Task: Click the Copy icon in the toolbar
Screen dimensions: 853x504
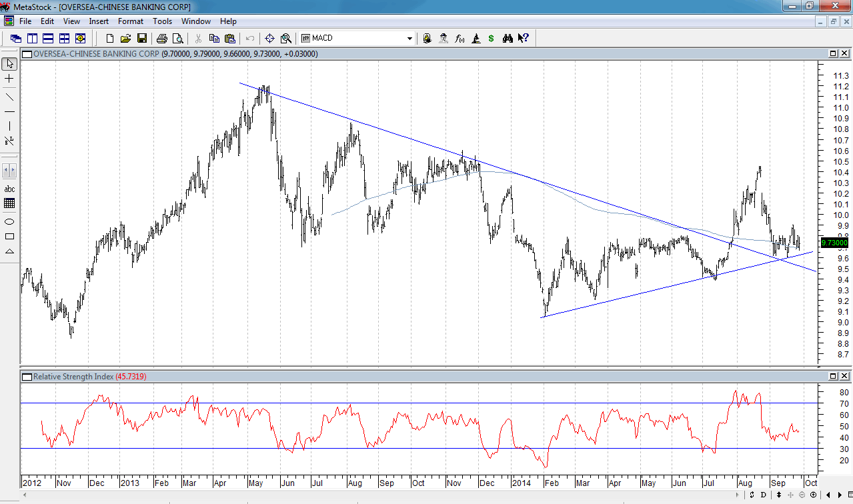Action: pyautogui.click(x=214, y=39)
